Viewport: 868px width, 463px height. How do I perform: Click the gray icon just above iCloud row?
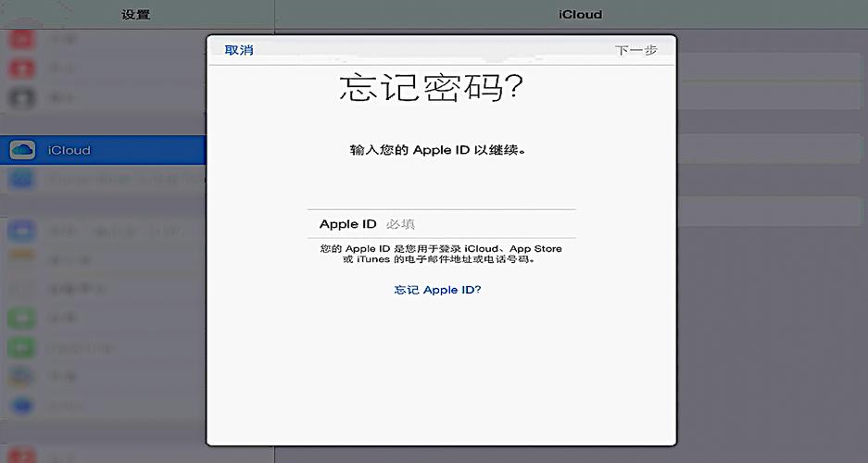point(22,96)
